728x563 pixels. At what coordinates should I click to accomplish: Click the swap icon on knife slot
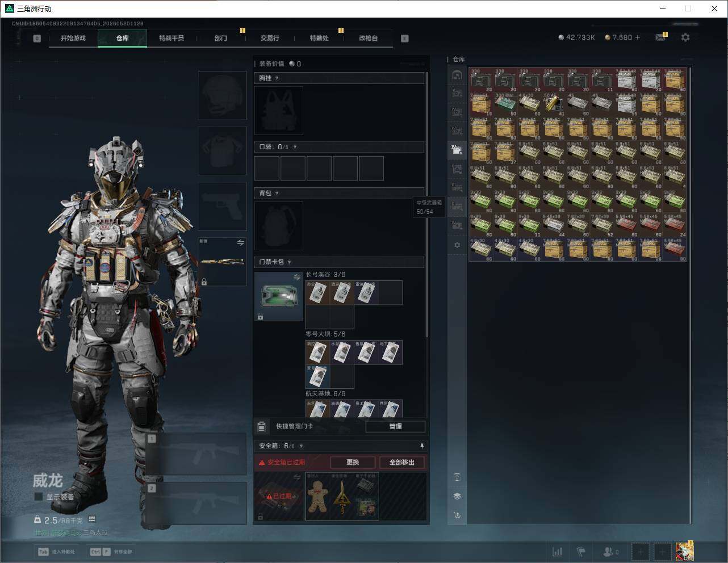tap(240, 243)
